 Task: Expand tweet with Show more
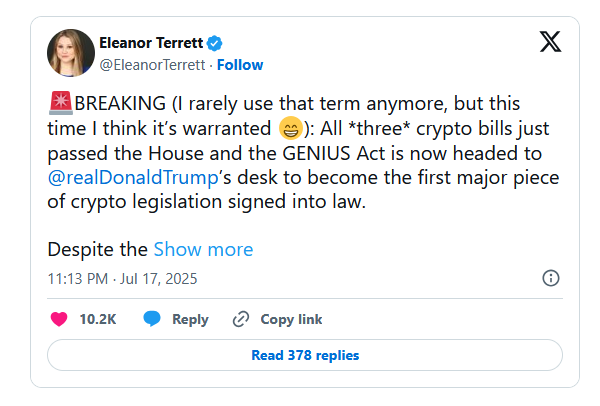203,249
